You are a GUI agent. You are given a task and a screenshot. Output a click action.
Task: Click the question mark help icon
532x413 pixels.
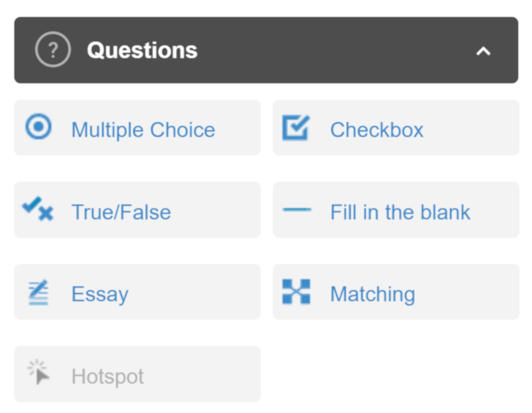click(x=52, y=50)
